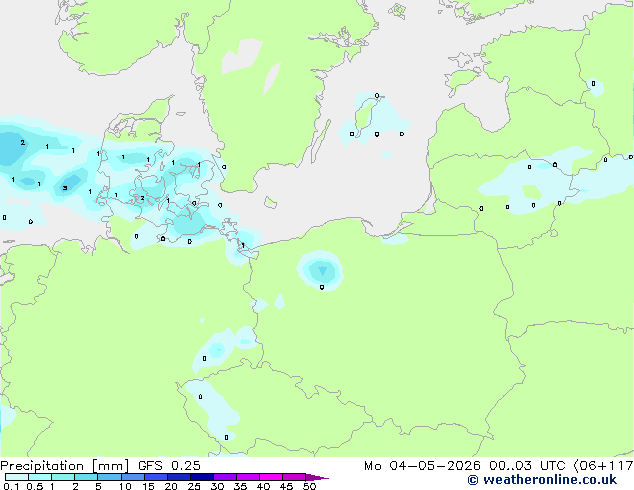
Task: Click the '45' legend label
Action: point(286,486)
